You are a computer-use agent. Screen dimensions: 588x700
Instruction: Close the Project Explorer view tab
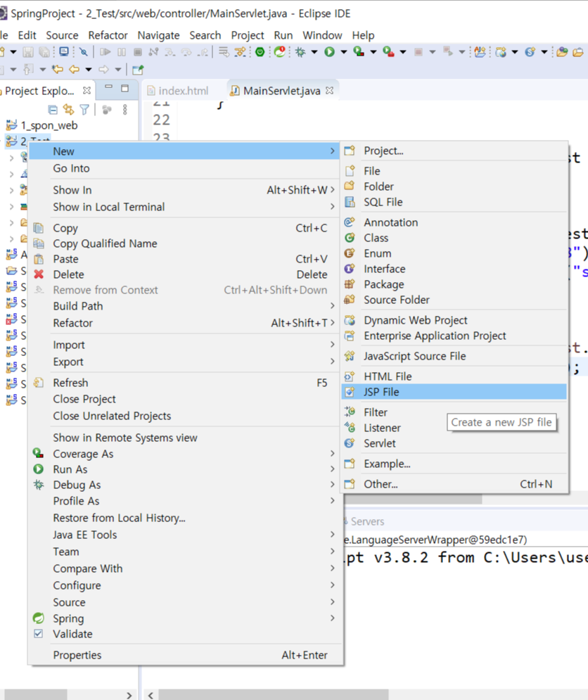click(87, 90)
